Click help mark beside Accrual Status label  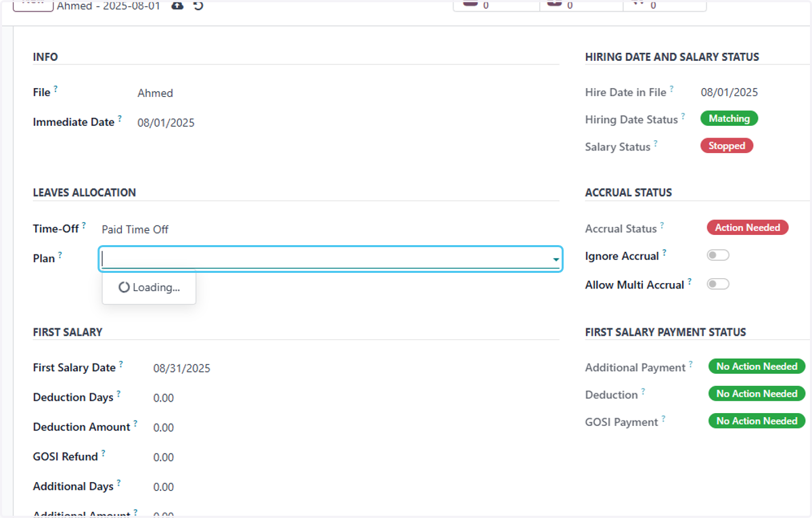tap(662, 225)
